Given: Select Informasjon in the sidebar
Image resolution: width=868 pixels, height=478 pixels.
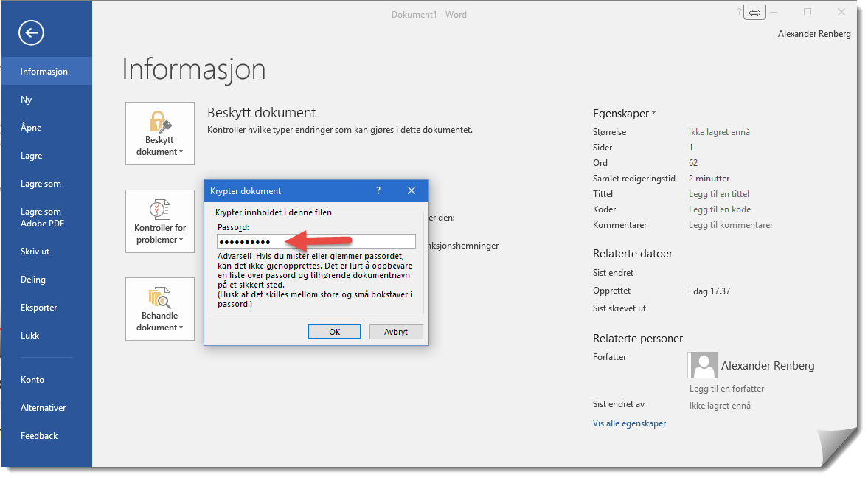Looking at the screenshot, I should click(44, 72).
